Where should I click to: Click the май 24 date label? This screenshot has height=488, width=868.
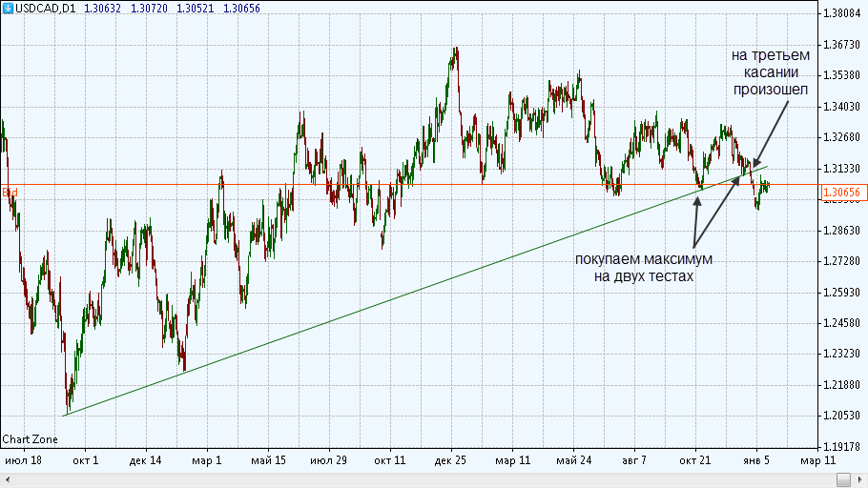coord(573,460)
